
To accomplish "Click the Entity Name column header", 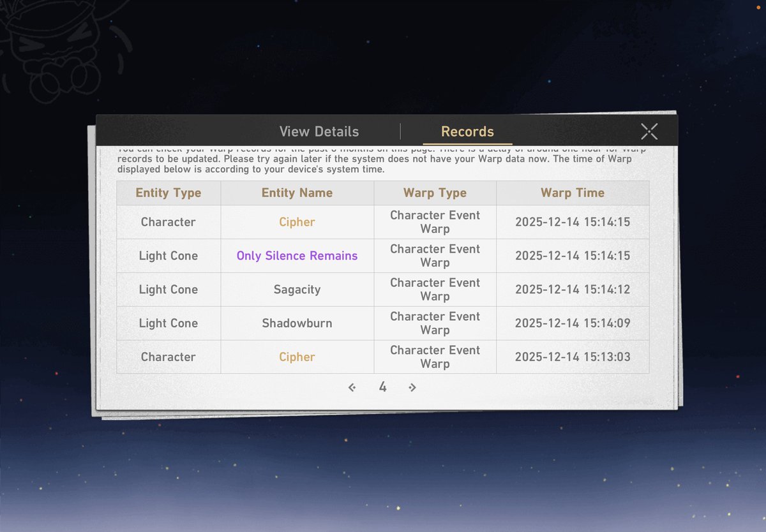I will point(297,193).
